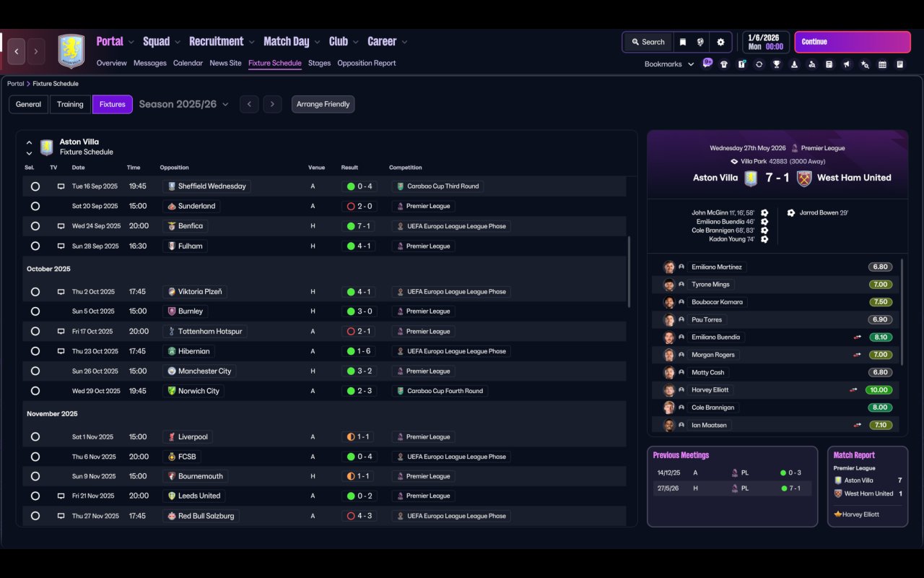Go forward with the right arrow nav button
924x578 pixels.
coord(35,51)
